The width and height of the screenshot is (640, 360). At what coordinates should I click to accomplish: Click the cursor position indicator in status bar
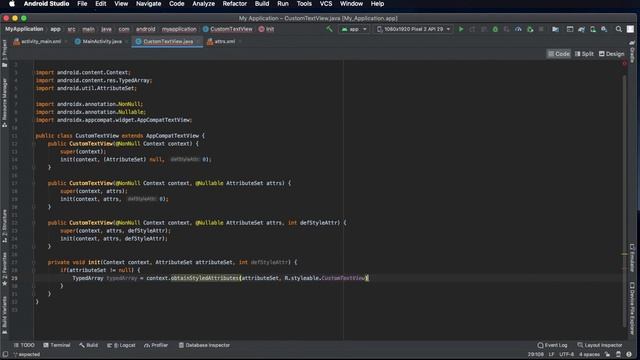[x=536, y=354]
